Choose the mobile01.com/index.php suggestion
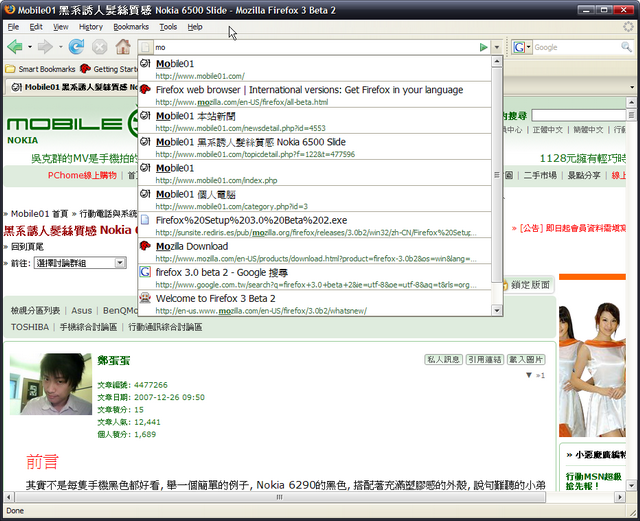This screenshot has height=521, width=640. [315, 174]
